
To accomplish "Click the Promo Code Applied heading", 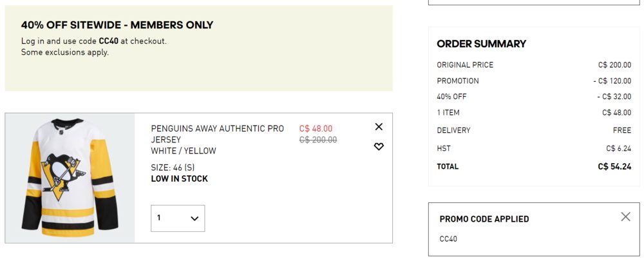I will tap(484, 219).
